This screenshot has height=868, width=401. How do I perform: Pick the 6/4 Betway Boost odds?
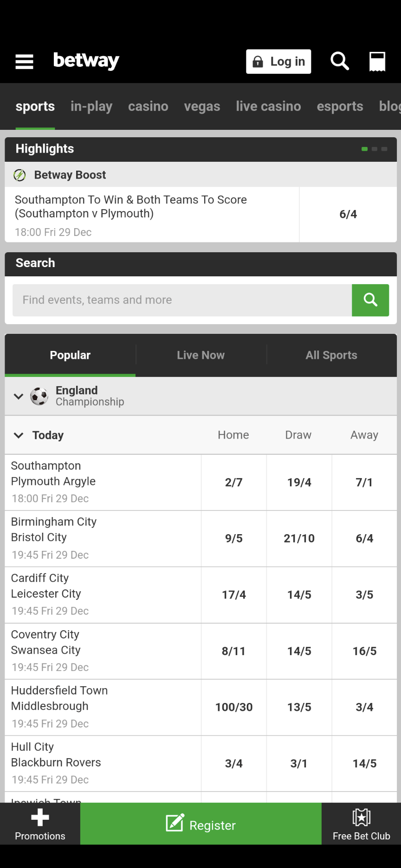(348, 214)
